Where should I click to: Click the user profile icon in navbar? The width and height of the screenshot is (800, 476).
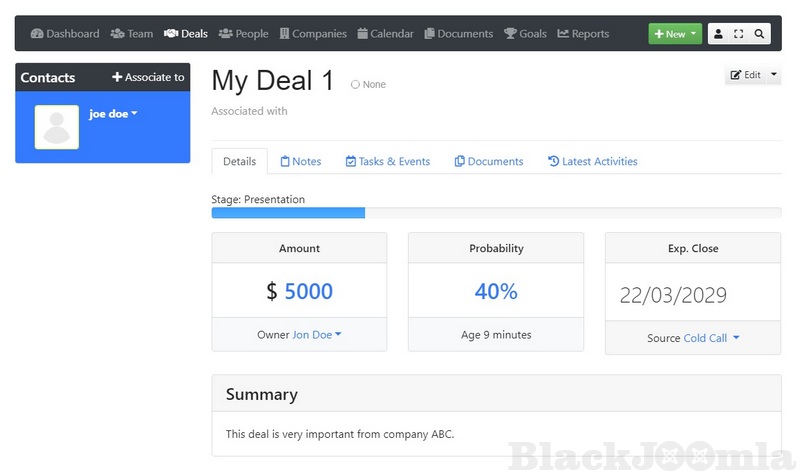718,34
